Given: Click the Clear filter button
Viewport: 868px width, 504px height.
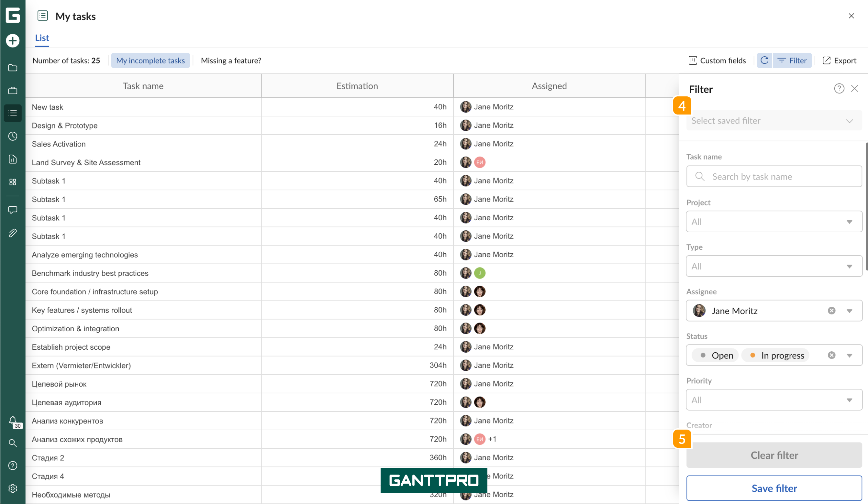Looking at the screenshot, I should pyautogui.click(x=774, y=455).
